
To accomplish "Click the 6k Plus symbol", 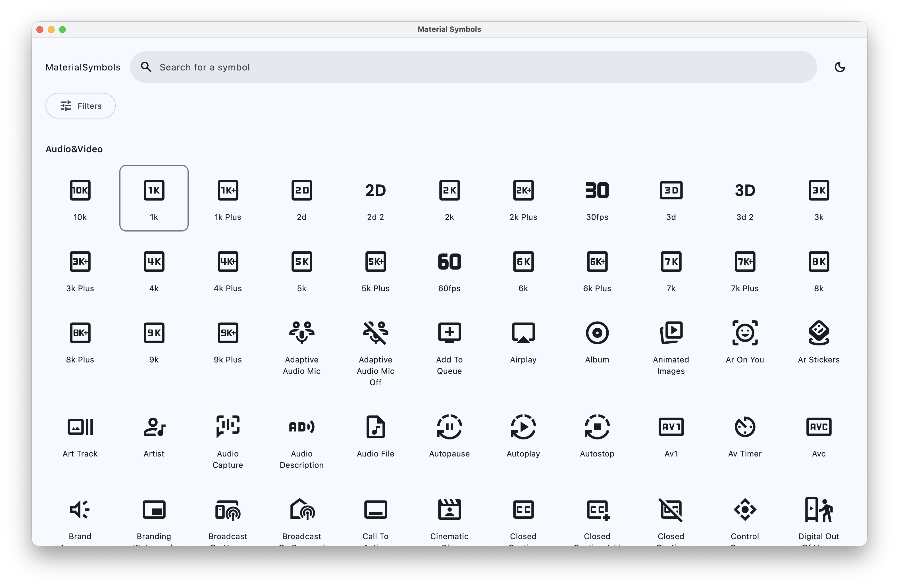I will pyautogui.click(x=597, y=261).
